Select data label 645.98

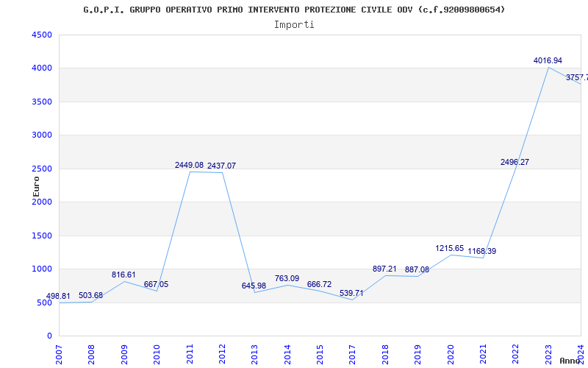254,286
